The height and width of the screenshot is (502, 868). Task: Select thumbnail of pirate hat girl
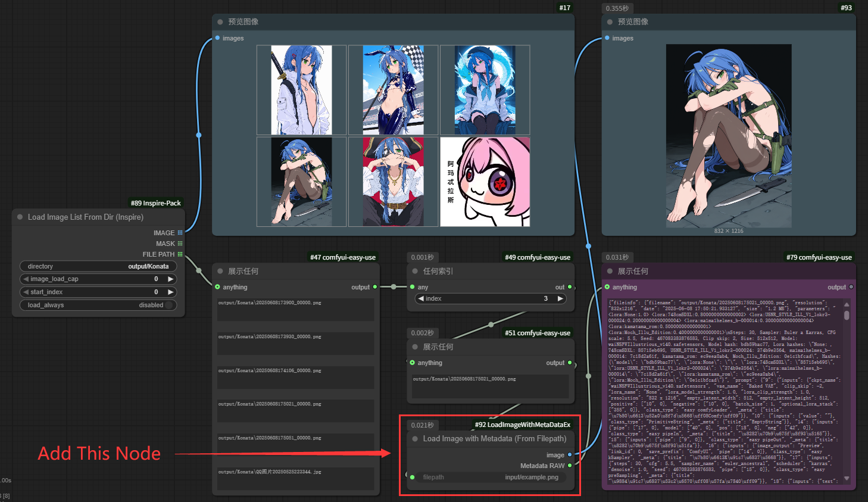[393, 182]
